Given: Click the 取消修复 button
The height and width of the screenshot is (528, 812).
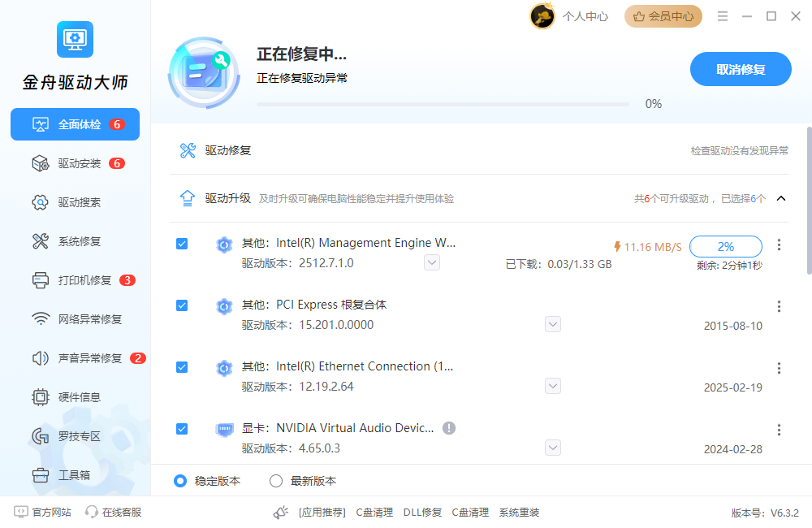Looking at the screenshot, I should (741, 69).
